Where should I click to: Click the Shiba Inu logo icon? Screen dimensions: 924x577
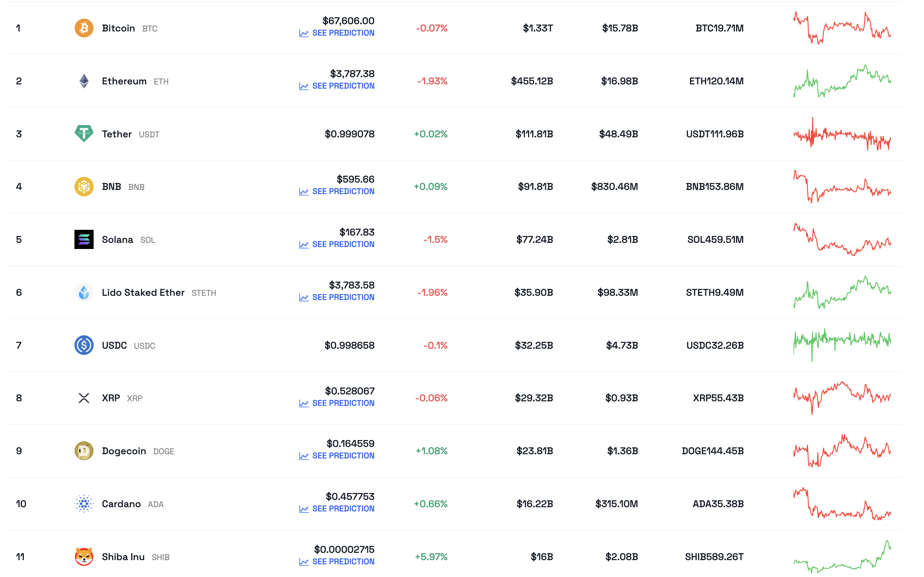pos(84,556)
